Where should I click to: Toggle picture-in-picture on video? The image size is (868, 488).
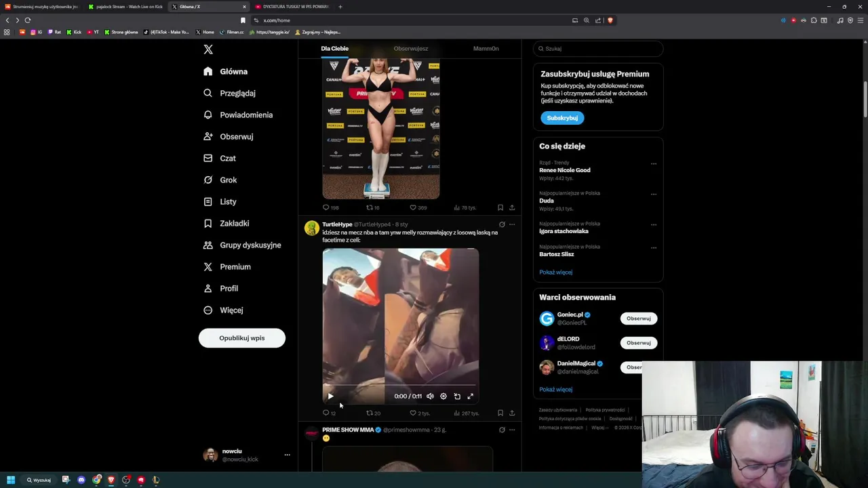tap(457, 396)
